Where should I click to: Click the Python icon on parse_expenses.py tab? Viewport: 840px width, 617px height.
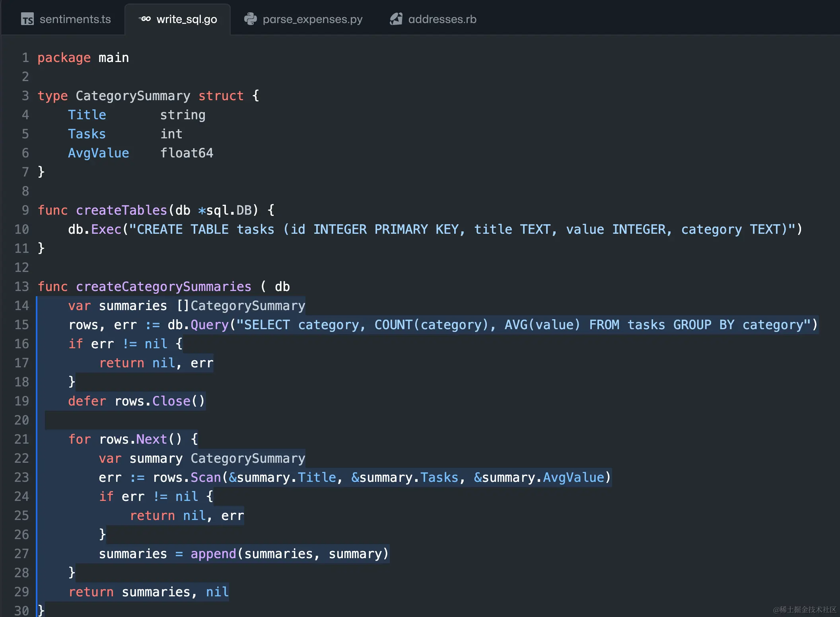(250, 19)
